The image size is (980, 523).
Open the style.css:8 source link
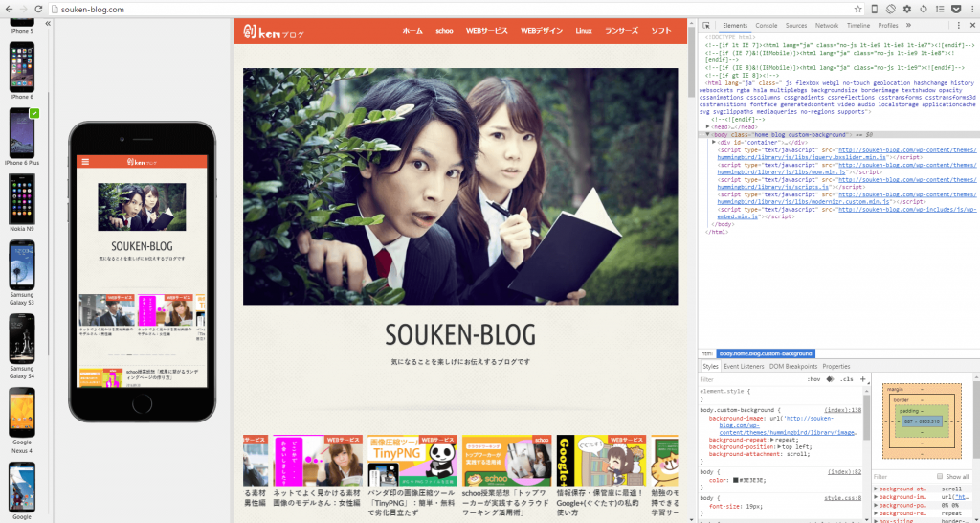pos(842,498)
